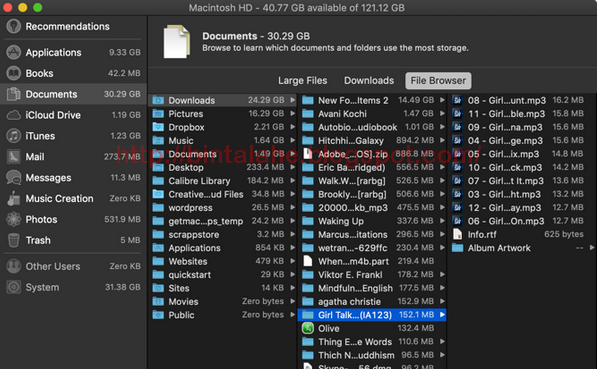Click the Adobe zip file icon
The image size is (598, 369).
(x=308, y=154)
